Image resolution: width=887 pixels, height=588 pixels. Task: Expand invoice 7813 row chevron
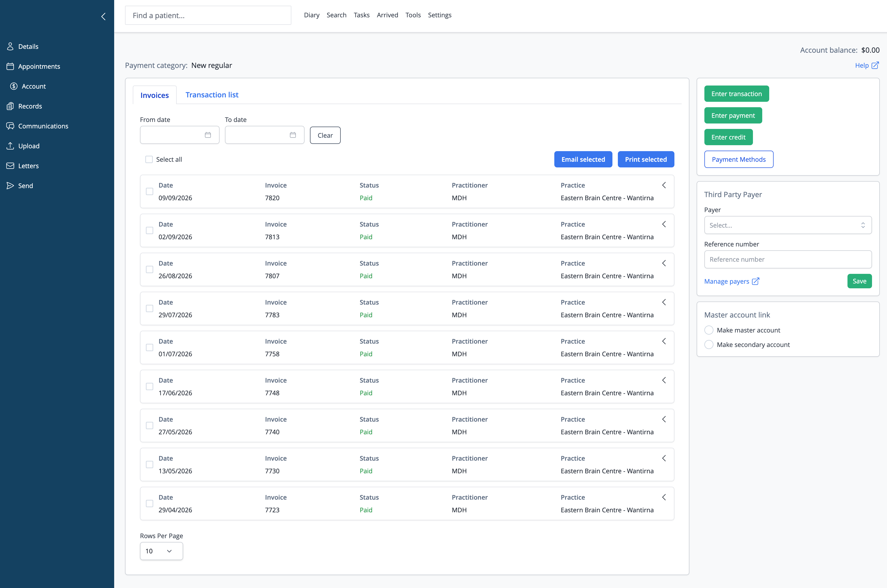click(x=664, y=224)
